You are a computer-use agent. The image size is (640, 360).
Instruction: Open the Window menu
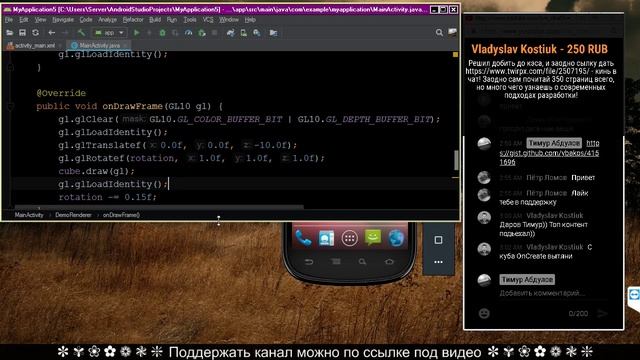click(229, 20)
